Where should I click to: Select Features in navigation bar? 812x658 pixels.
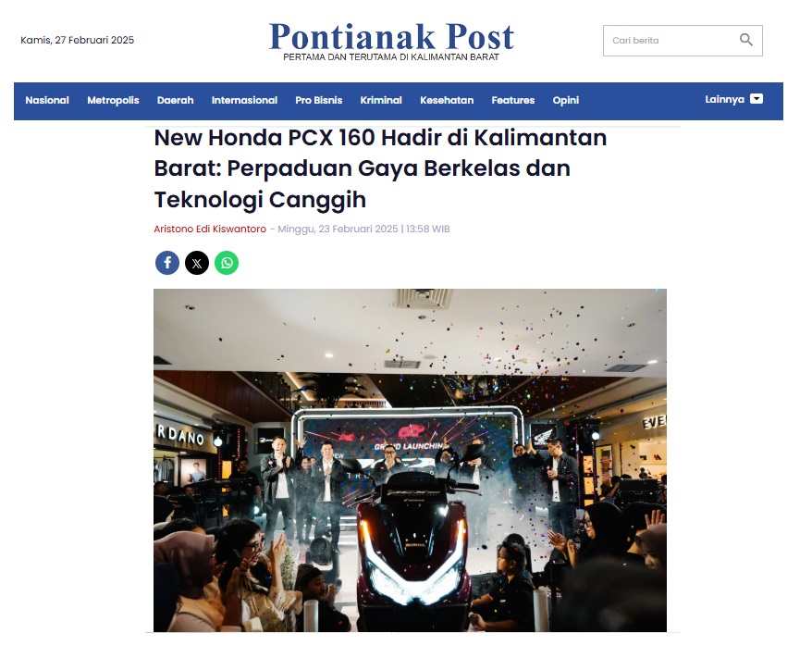(x=512, y=101)
